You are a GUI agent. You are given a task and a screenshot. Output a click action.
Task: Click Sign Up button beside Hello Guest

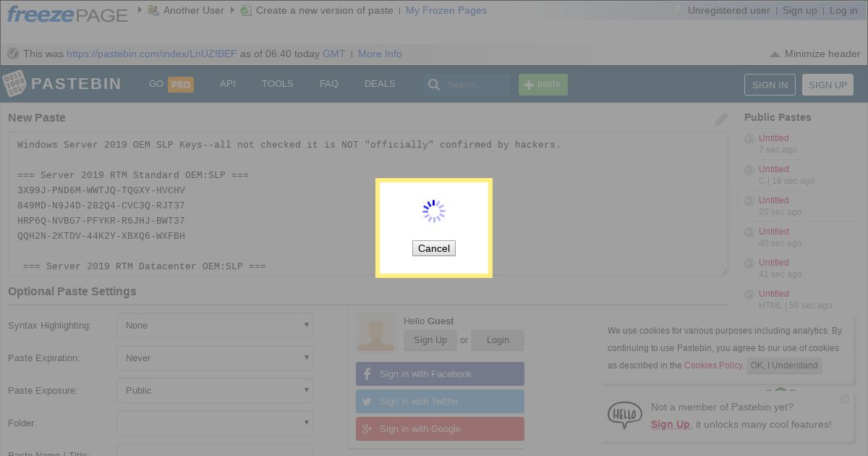(430, 340)
